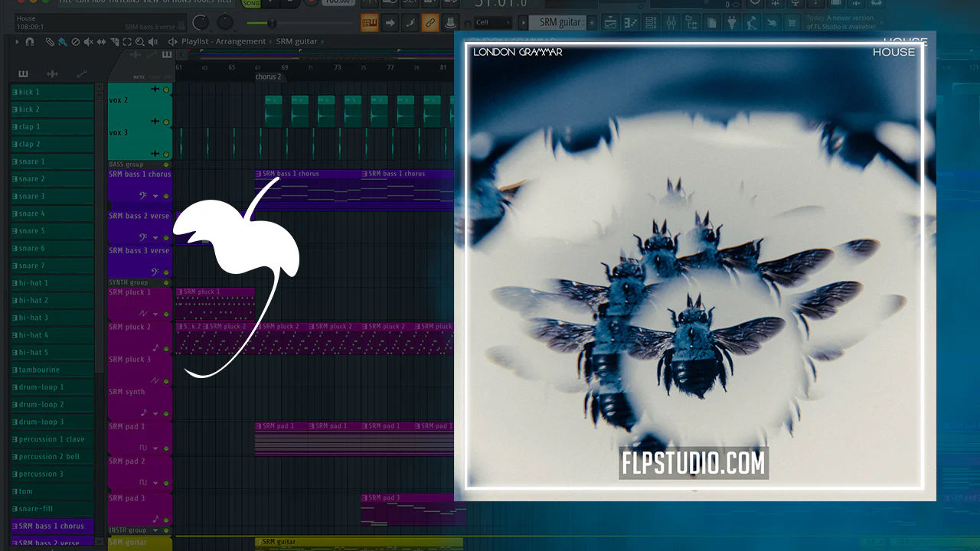Select the Slip tool in playlist toolbar

tap(101, 41)
